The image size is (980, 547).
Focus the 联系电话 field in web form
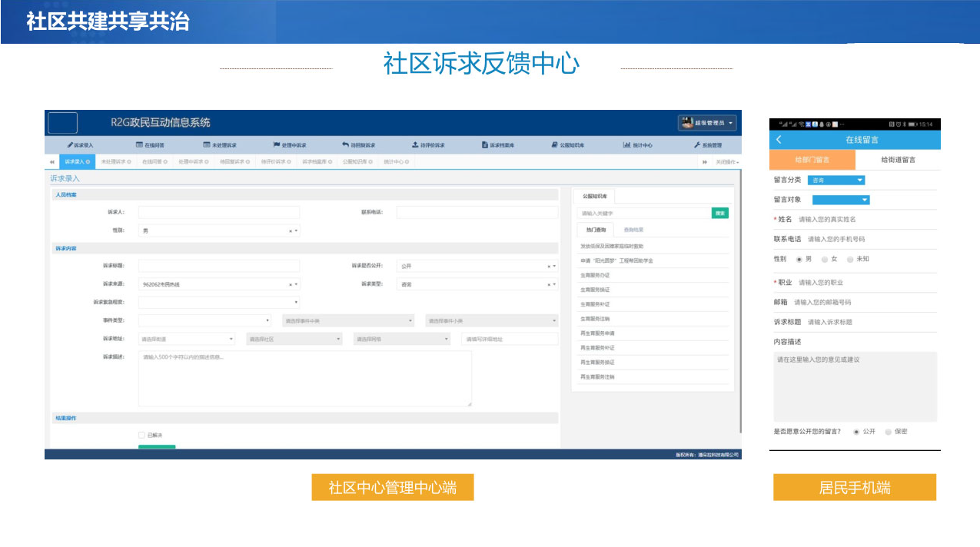[x=477, y=212]
